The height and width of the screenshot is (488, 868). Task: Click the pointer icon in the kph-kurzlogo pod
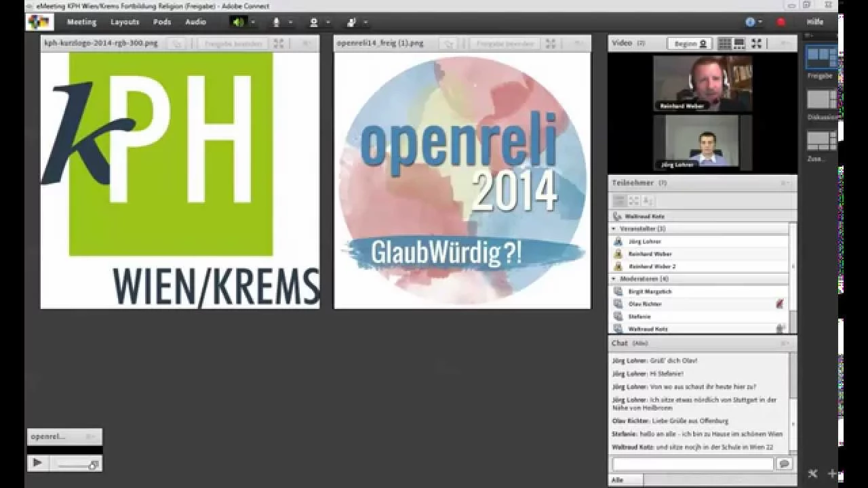coord(177,43)
